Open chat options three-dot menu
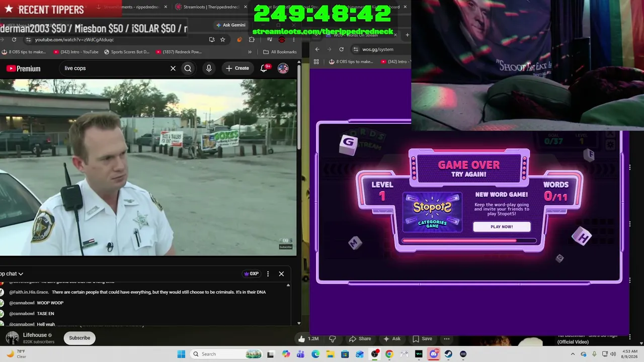 coord(268,274)
